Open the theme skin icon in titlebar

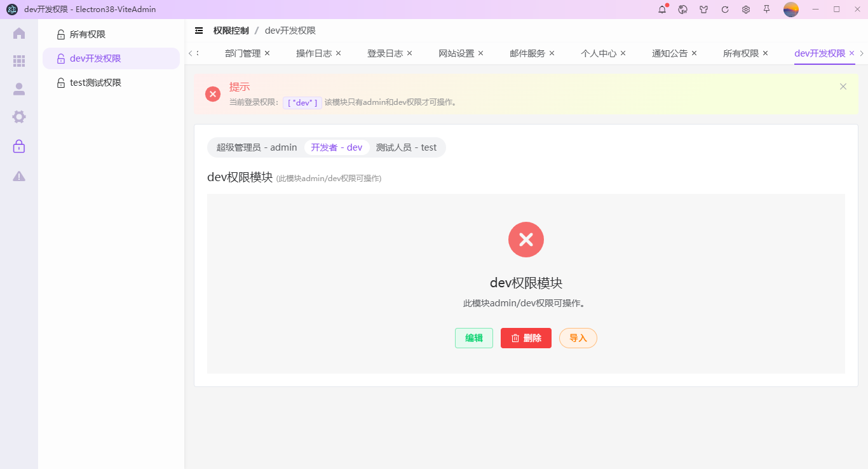[x=703, y=10]
